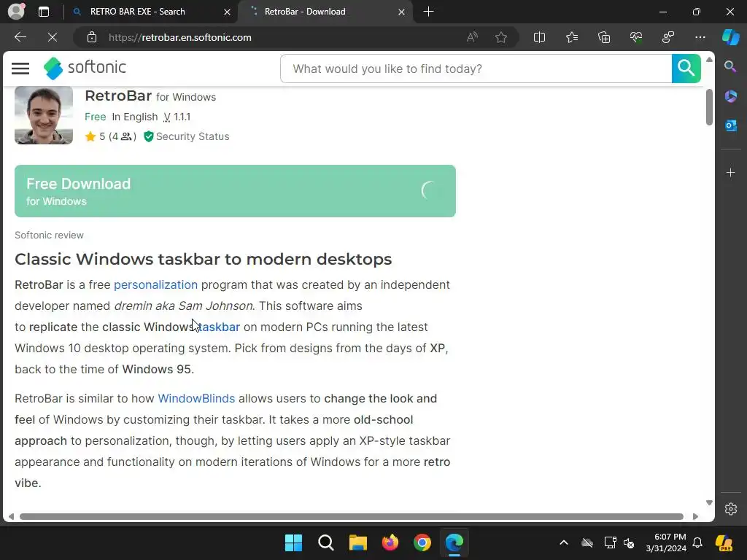Click the Classic Windows taskbar heading
Image resolution: width=747 pixels, height=560 pixels.
pyautogui.click(x=204, y=259)
